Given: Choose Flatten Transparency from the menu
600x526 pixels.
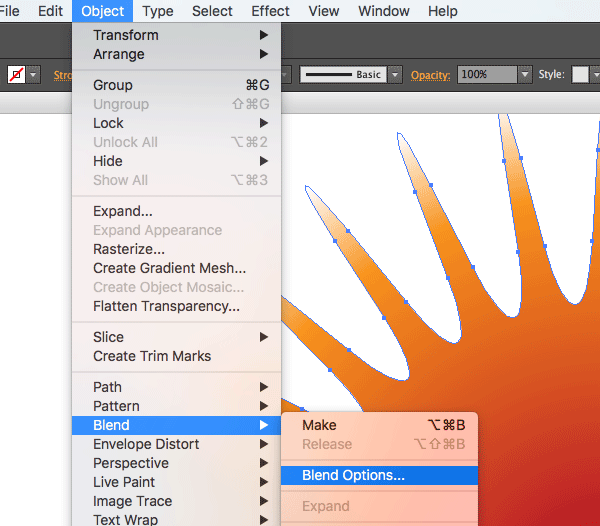Looking at the screenshot, I should pyautogui.click(x=166, y=306).
